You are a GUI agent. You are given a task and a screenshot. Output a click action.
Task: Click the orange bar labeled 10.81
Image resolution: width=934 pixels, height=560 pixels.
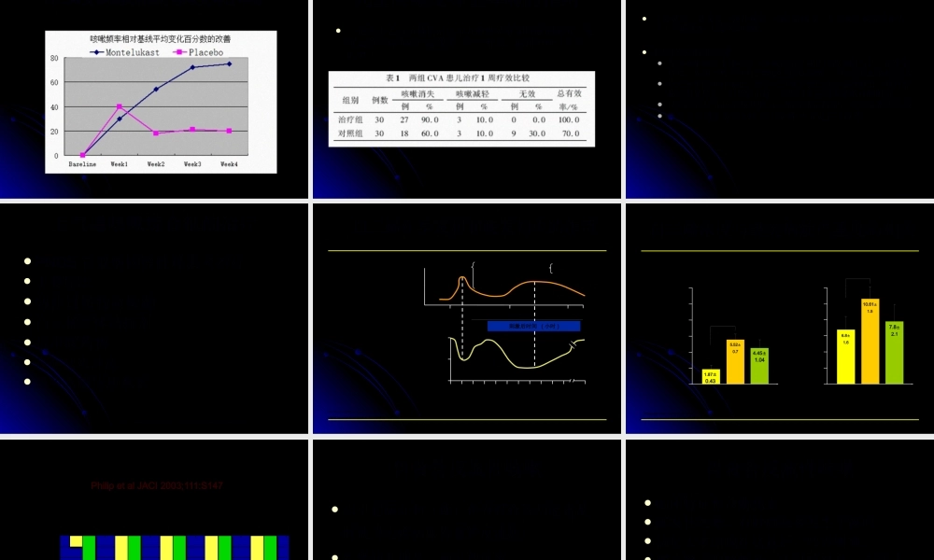click(870, 341)
